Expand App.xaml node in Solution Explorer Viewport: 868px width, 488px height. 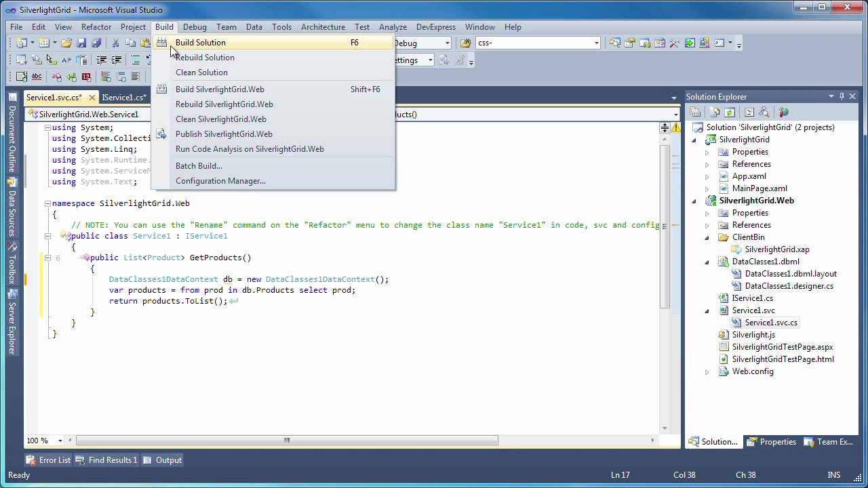click(707, 177)
